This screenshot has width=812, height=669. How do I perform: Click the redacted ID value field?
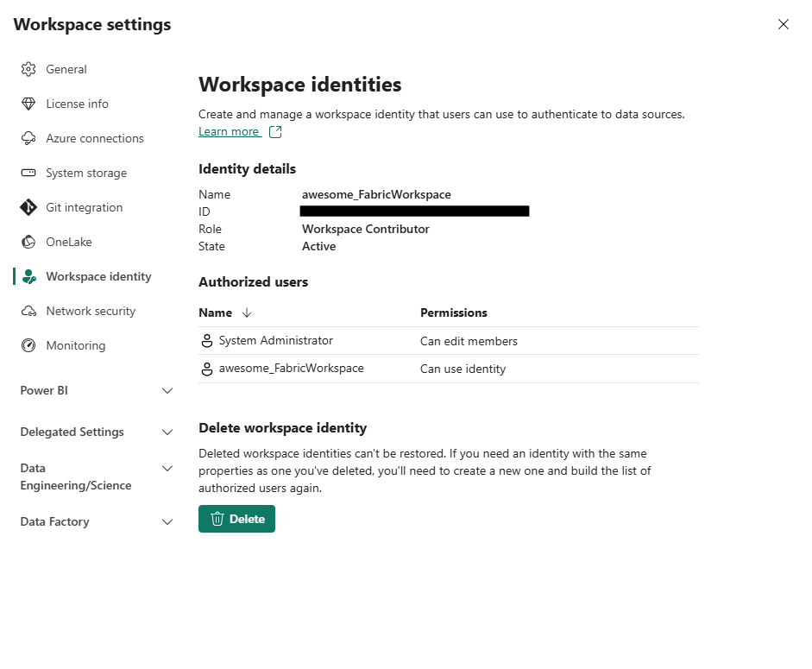pos(414,211)
